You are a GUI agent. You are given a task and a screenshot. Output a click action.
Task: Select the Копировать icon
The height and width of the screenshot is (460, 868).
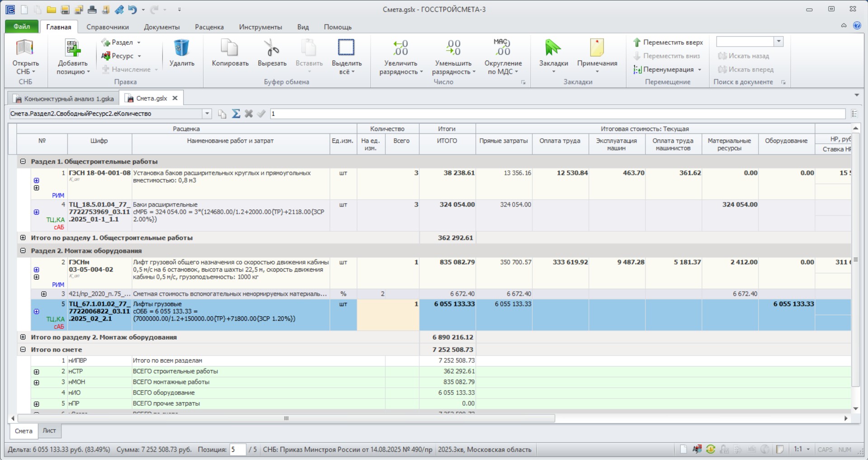point(230,48)
